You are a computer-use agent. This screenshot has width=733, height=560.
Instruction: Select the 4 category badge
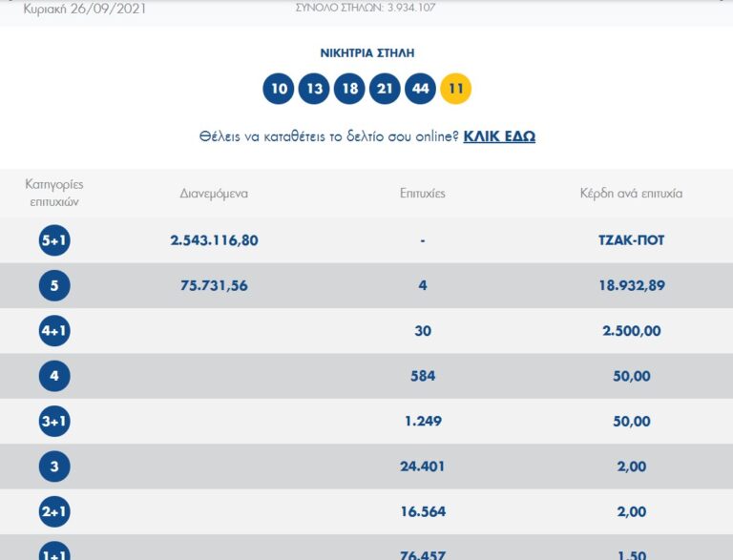pyautogui.click(x=54, y=376)
